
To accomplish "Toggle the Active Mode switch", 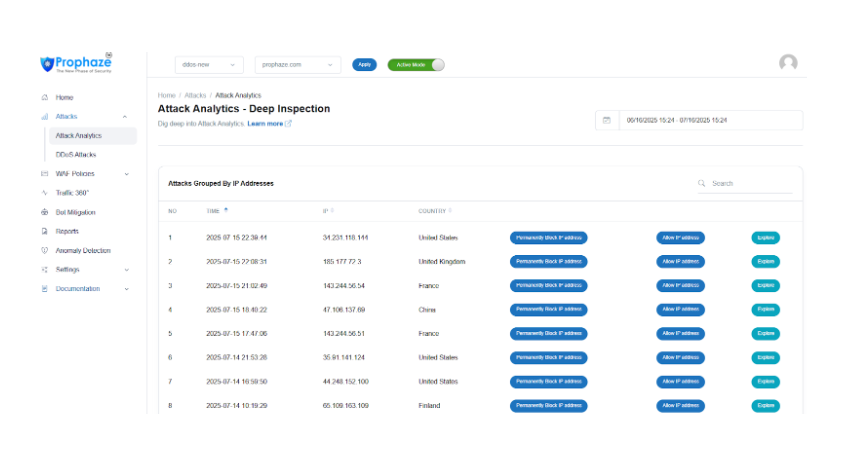I will coord(415,64).
